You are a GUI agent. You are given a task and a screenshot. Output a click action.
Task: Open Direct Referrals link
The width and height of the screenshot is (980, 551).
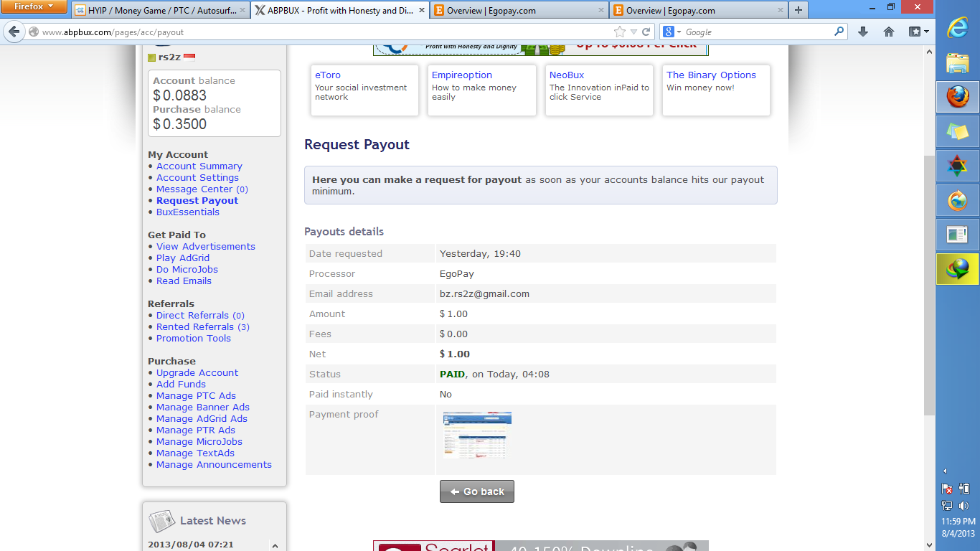point(200,315)
